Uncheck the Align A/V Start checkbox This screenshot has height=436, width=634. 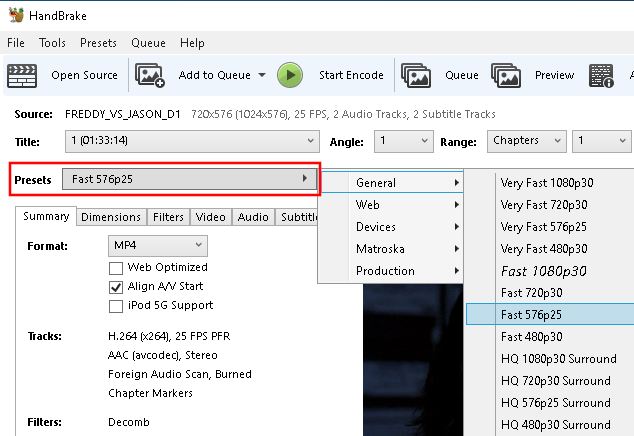click(116, 287)
